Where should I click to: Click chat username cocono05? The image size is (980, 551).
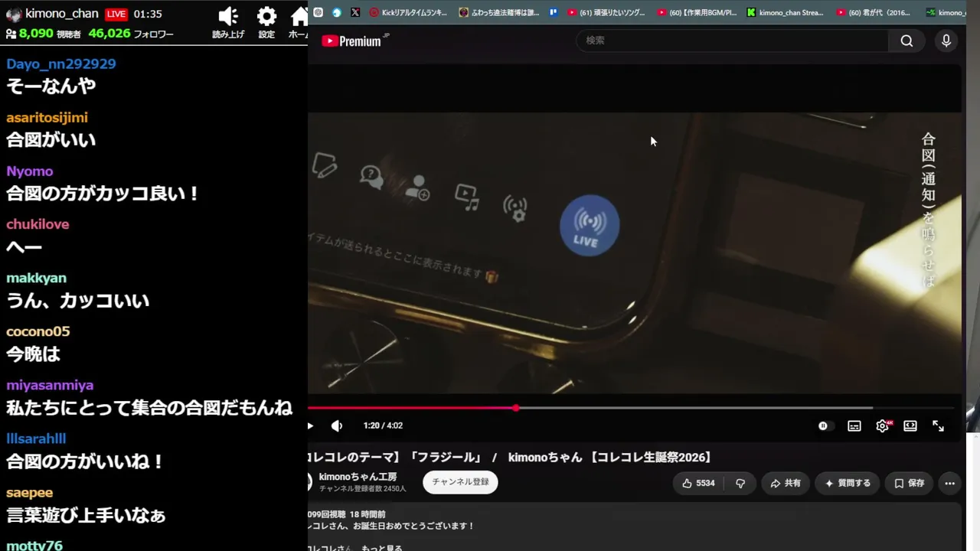click(38, 331)
